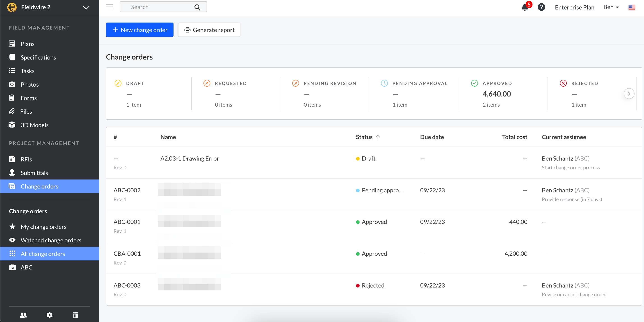This screenshot has width=644, height=322.
Task: Sort by the Total cost column header
Action: 514,137
